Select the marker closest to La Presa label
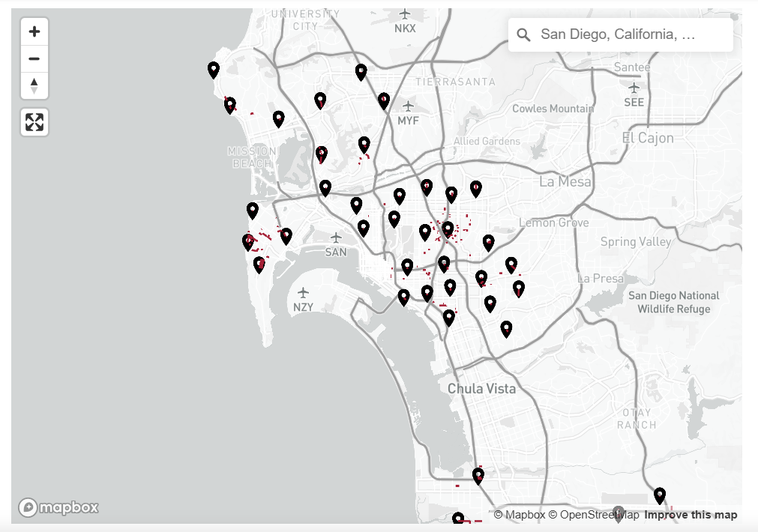Image resolution: width=758 pixels, height=532 pixels. (519, 288)
